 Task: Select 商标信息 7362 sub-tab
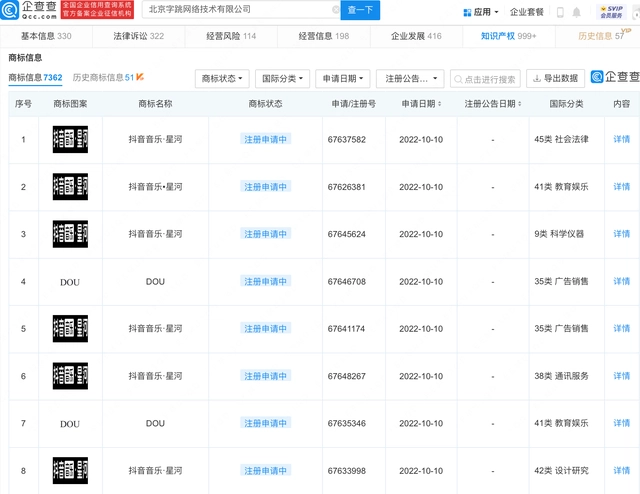[x=36, y=78]
